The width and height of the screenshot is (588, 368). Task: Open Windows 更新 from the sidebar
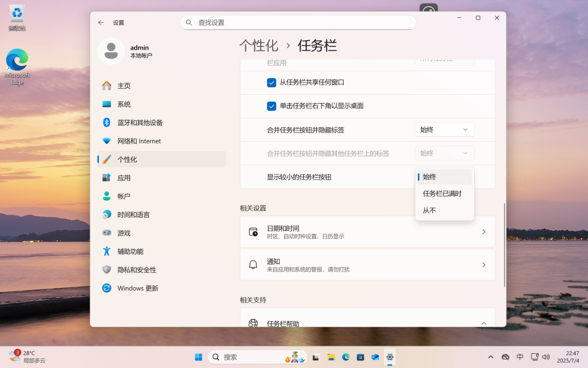pyautogui.click(x=106, y=288)
